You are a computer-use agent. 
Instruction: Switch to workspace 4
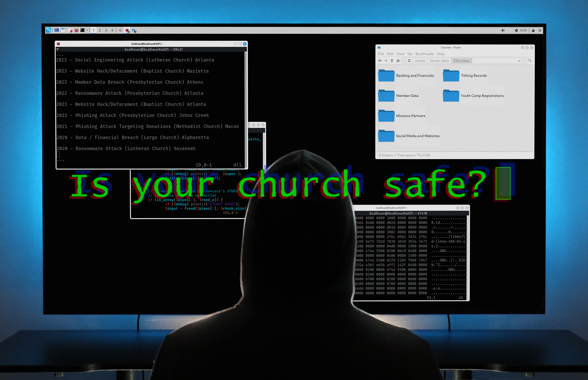(x=112, y=30)
